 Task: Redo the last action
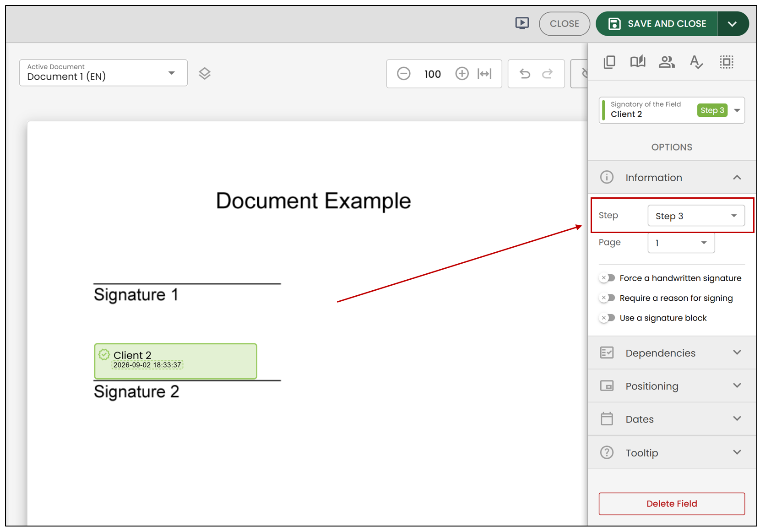547,73
